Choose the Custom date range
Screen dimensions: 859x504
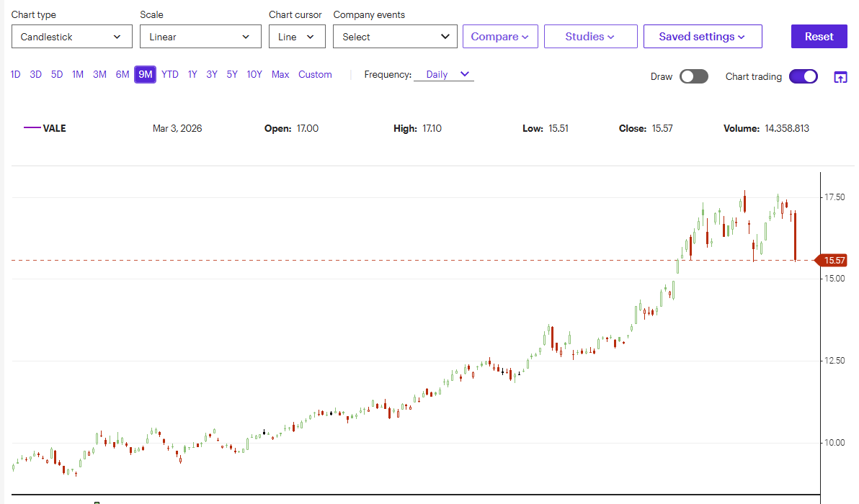pyautogui.click(x=315, y=74)
